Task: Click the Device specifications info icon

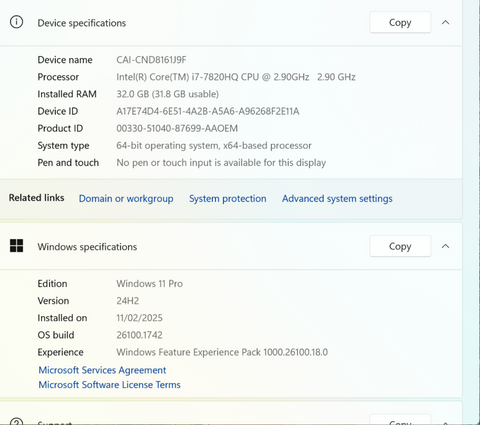Action: click(16, 22)
